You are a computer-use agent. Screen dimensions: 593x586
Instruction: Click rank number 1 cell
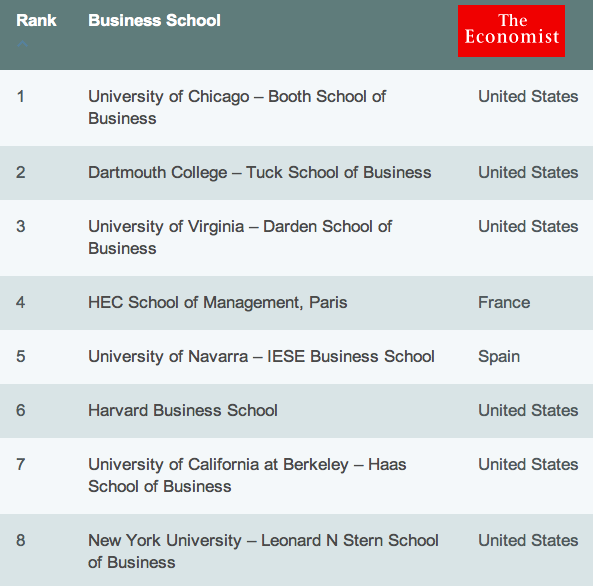[21, 96]
